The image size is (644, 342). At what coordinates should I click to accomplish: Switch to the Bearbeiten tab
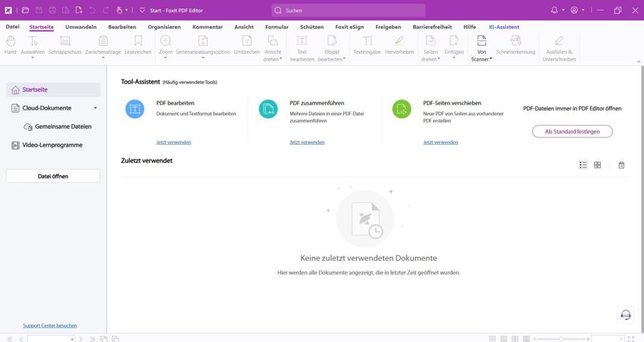122,27
